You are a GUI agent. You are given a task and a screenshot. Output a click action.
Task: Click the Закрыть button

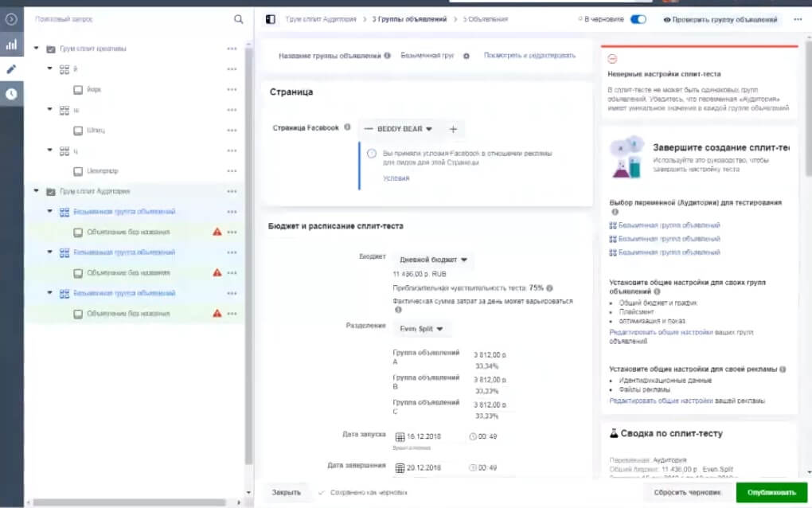[286, 492]
